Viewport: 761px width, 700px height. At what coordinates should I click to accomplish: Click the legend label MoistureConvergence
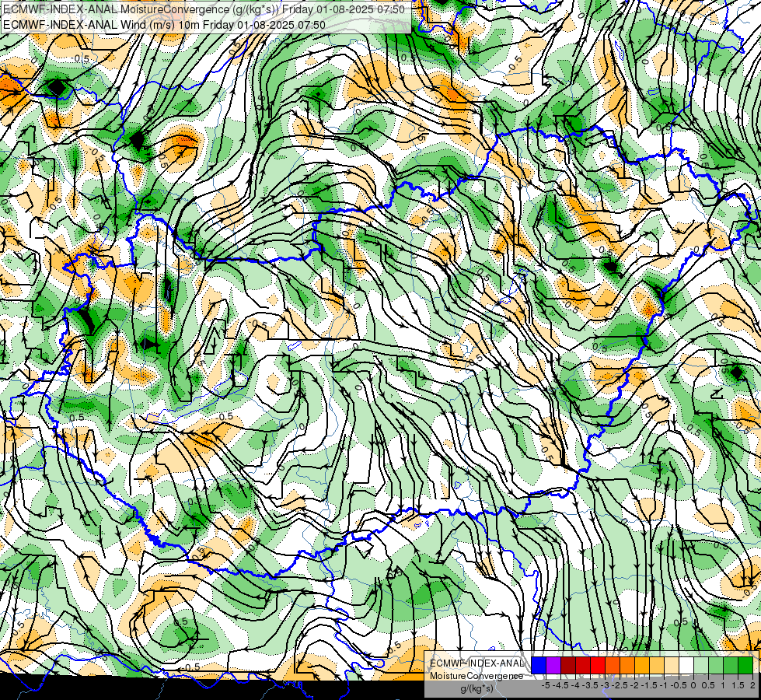(x=476, y=676)
